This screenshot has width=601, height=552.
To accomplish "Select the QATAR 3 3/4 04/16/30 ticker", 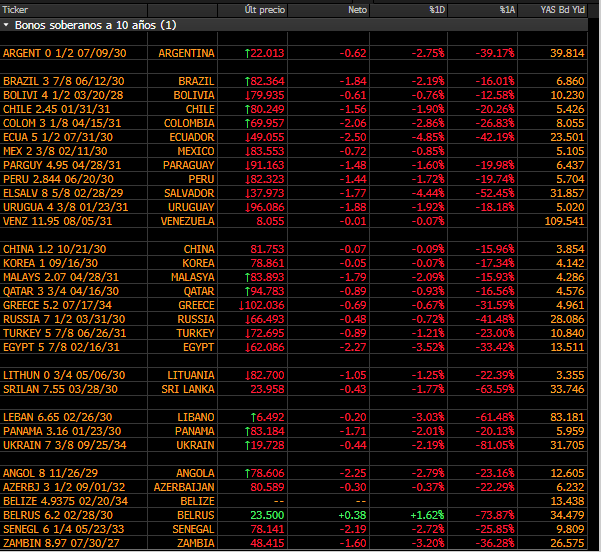I will 61,291.
